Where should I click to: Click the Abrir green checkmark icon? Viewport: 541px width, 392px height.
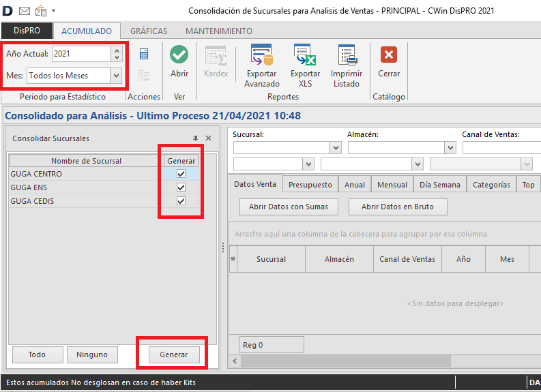pyautogui.click(x=179, y=55)
